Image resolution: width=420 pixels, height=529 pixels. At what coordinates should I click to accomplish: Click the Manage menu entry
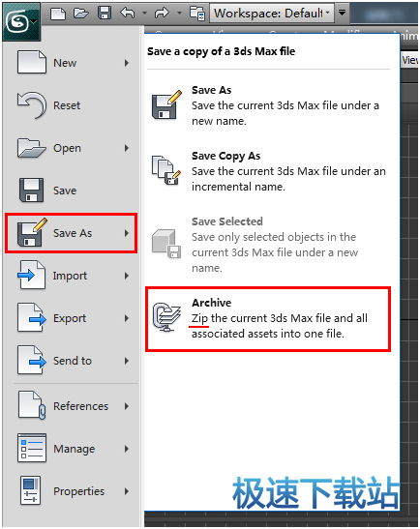[74, 449]
